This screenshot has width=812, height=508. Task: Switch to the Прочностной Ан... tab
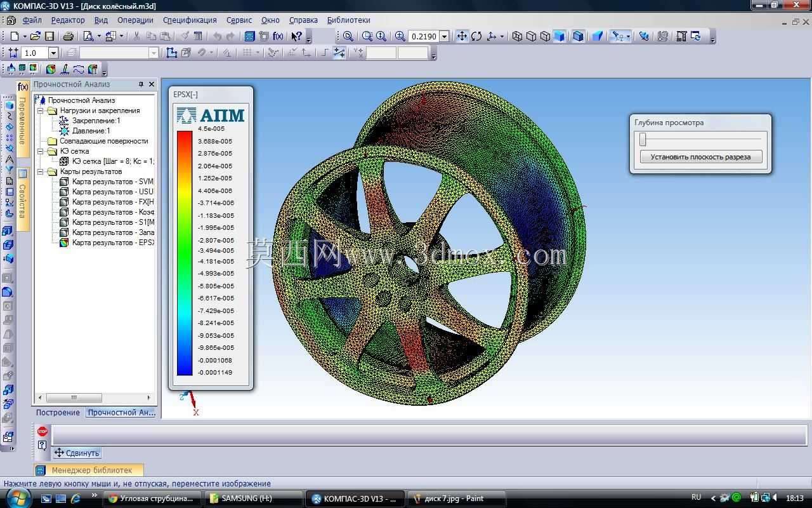click(121, 412)
